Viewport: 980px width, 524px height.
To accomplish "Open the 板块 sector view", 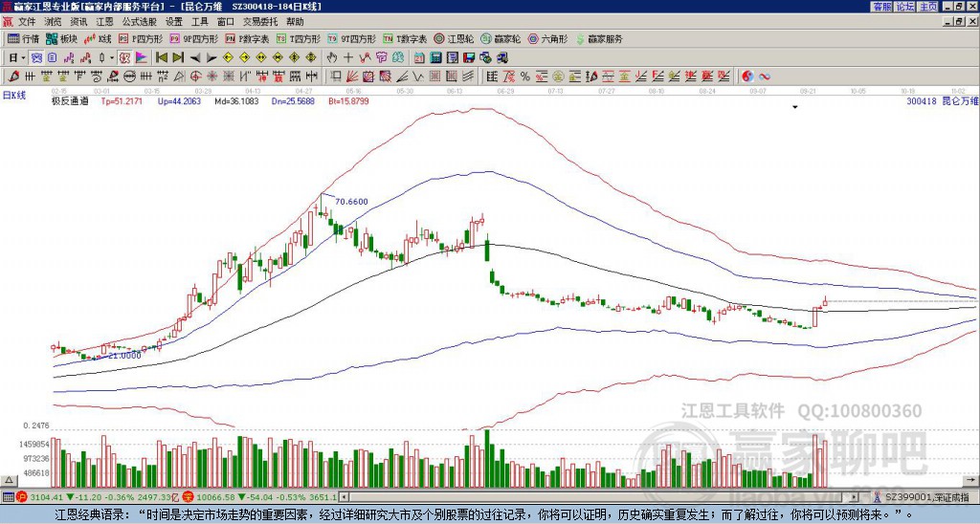I will [61, 38].
